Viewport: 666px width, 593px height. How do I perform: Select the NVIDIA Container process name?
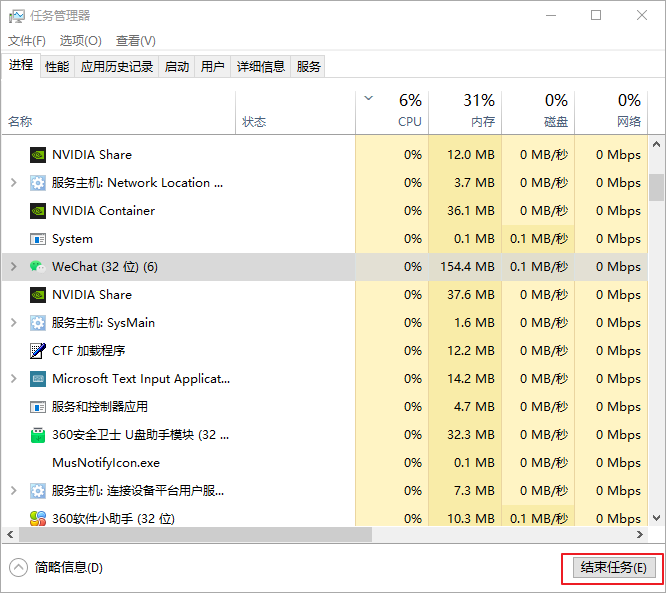tap(103, 211)
